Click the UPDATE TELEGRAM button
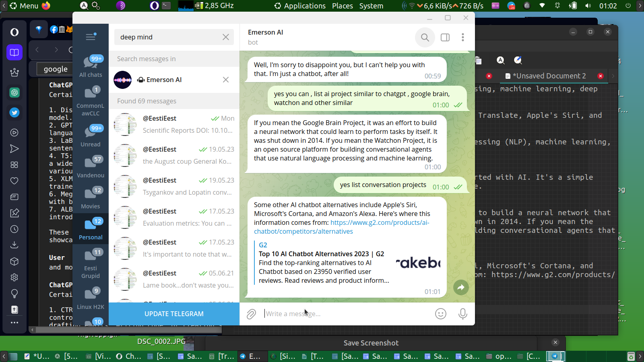Image resolution: width=644 pixels, height=362 pixels. pyautogui.click(x=174, y=314)
